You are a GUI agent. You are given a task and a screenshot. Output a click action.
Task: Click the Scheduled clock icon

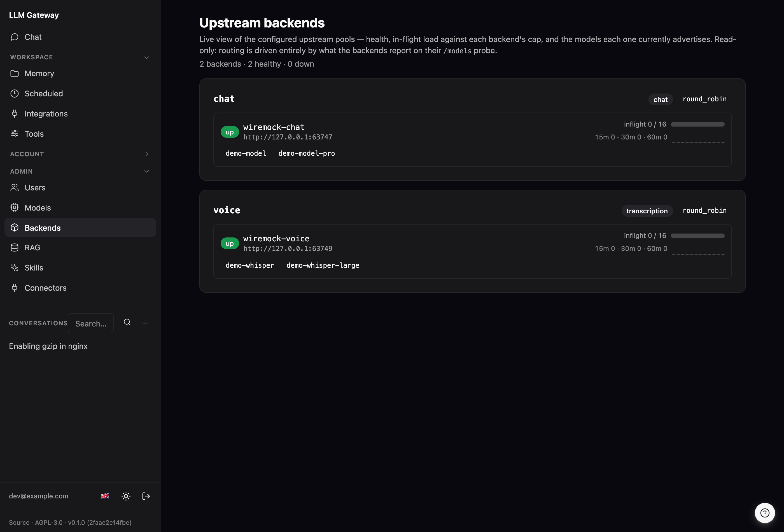click(15, 94)
